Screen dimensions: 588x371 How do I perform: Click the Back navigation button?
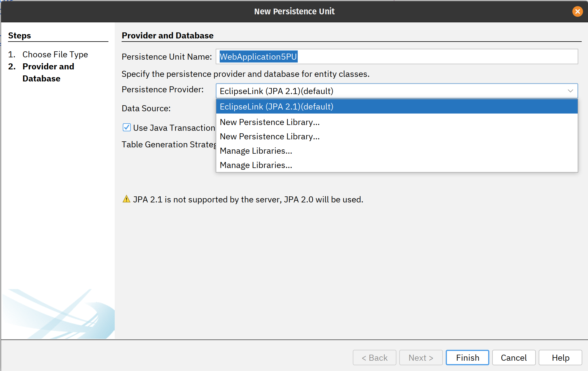click(x=374, y=358)
